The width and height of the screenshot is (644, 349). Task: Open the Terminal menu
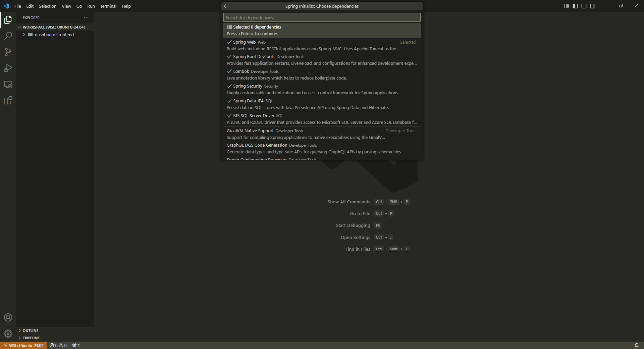click(x=108, y=6)
